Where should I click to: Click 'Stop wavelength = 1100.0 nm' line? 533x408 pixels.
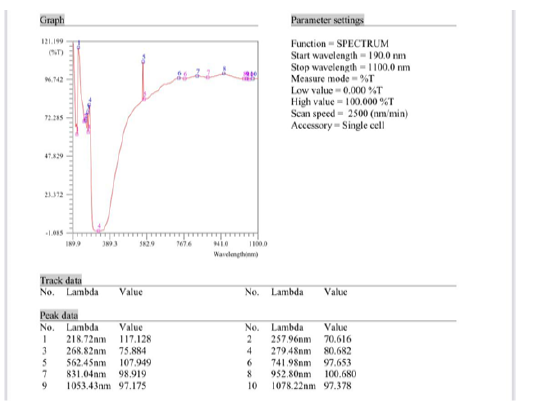click(x=350, y=67)
